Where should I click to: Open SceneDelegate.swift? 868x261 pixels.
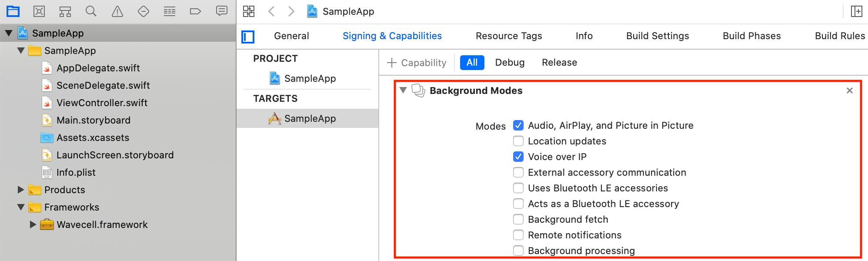(103, 85)
